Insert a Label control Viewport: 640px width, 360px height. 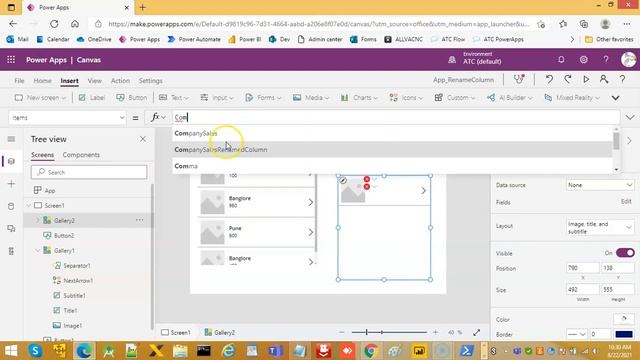click(92, 98)
